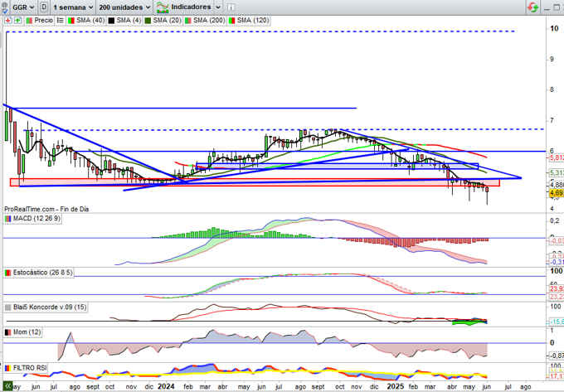Viewport: 564px width, 392px height.
Task: Click the Estocástico color icon
Action: click(x=8, y=273)
